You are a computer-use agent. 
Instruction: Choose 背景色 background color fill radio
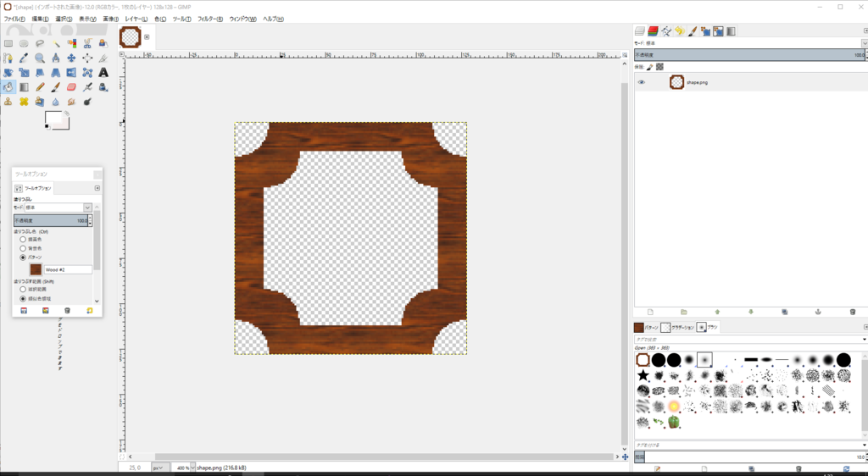pyautogui.click(x=23, y=248)
